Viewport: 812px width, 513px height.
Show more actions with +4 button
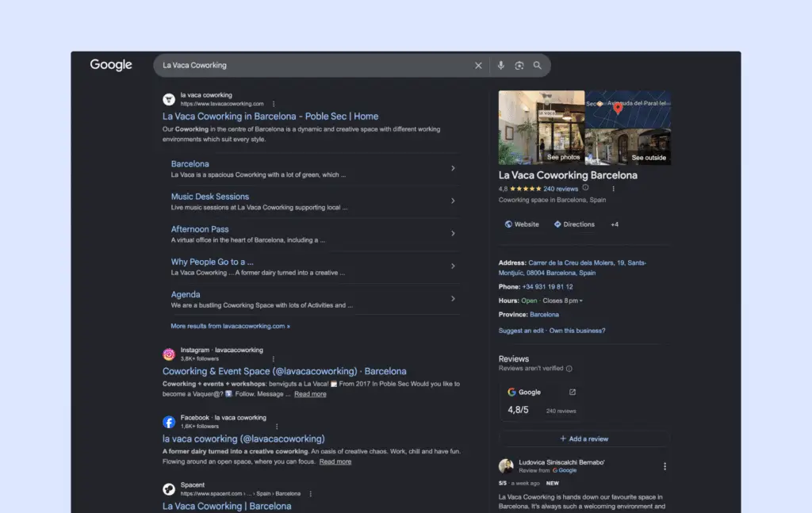coord(615,224)
